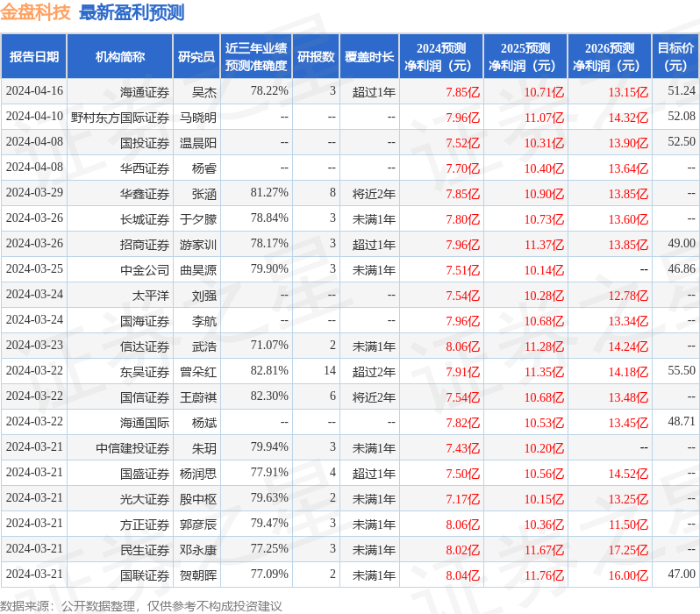Click the date 2024-04-10

pyautogui.click(x=34, y=116)
